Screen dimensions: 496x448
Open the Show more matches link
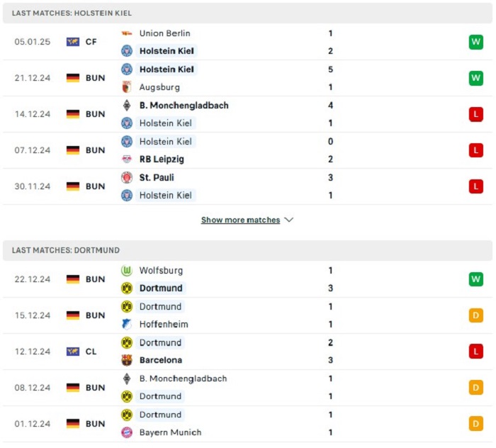click(x=240, y=220)
